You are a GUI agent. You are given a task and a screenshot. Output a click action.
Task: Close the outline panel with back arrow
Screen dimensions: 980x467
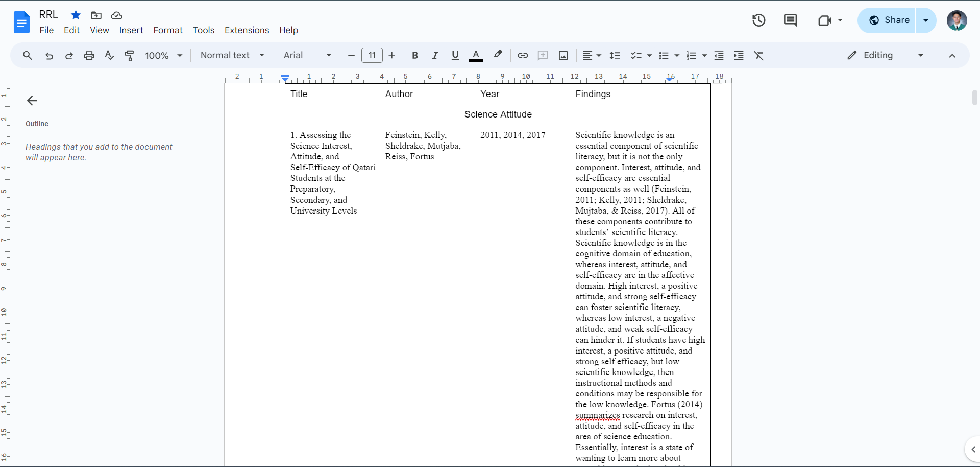point(32,101)
